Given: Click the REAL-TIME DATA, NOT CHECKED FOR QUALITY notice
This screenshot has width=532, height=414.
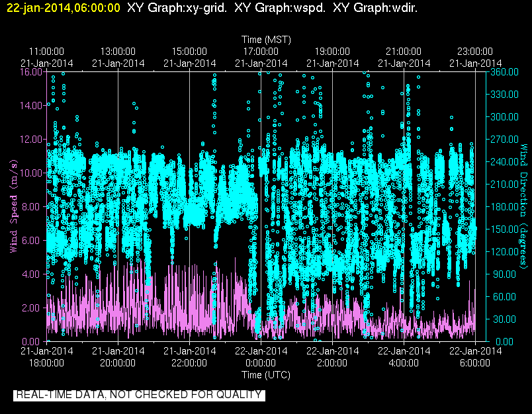Looking at the screenshot, I should [x=139, y=395].
